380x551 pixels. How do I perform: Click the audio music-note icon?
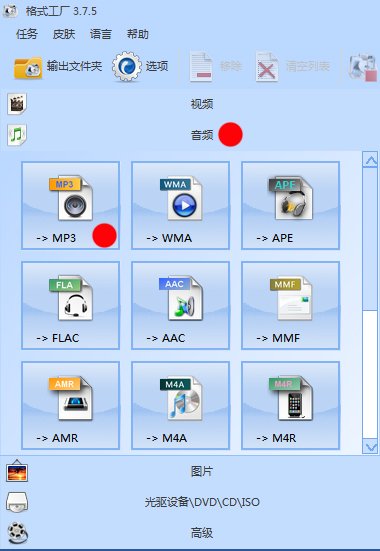(x=17, y=135)
